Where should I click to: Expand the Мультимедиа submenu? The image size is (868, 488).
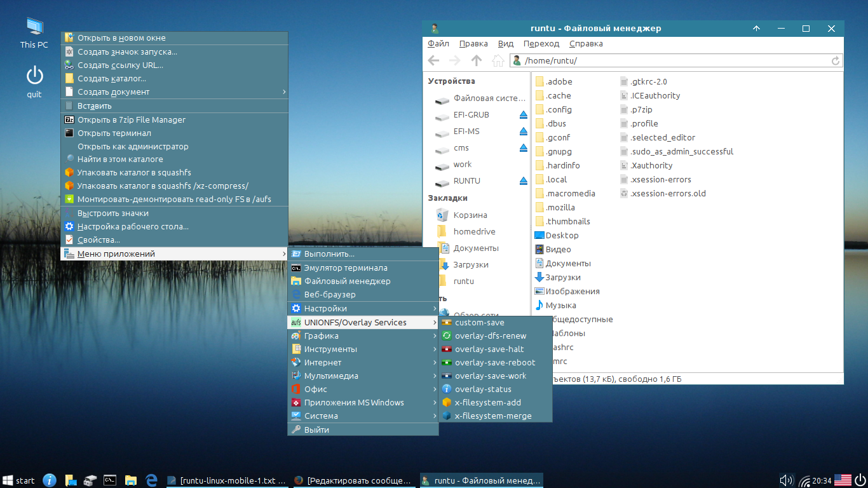click(x=363, y=376)
